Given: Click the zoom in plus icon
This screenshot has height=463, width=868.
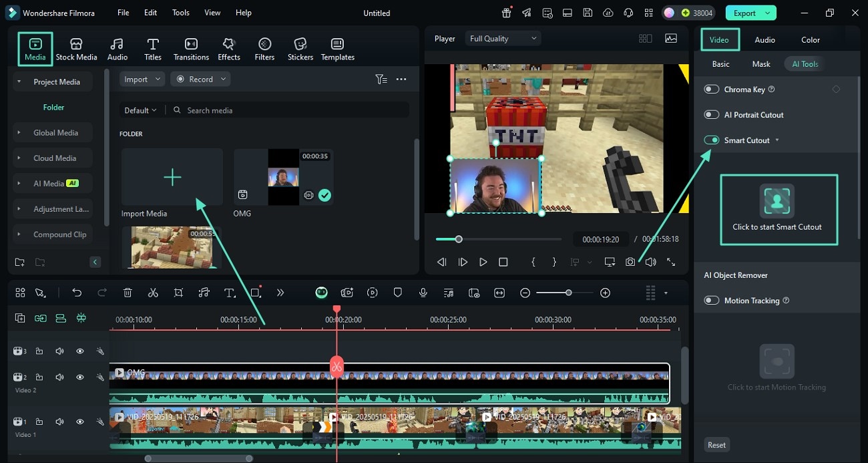Looking at the screenshot, I should (605, 293).
